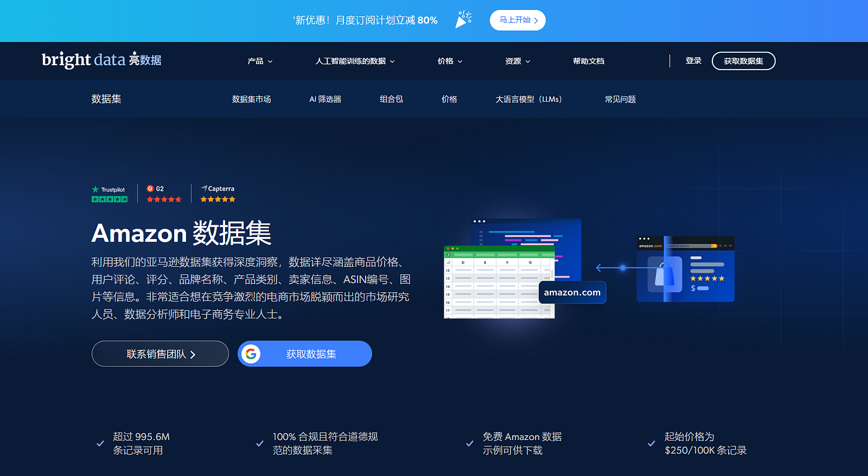Click the 联系销售团队 button
This screenshot has width=868, height=476.
(x=160, y=354)
